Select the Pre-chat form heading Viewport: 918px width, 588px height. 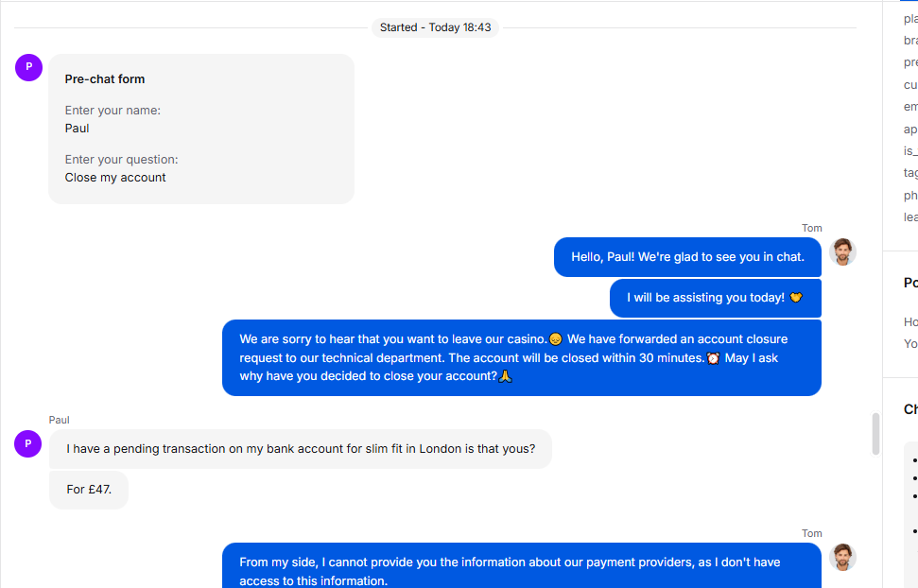point(105,79)
